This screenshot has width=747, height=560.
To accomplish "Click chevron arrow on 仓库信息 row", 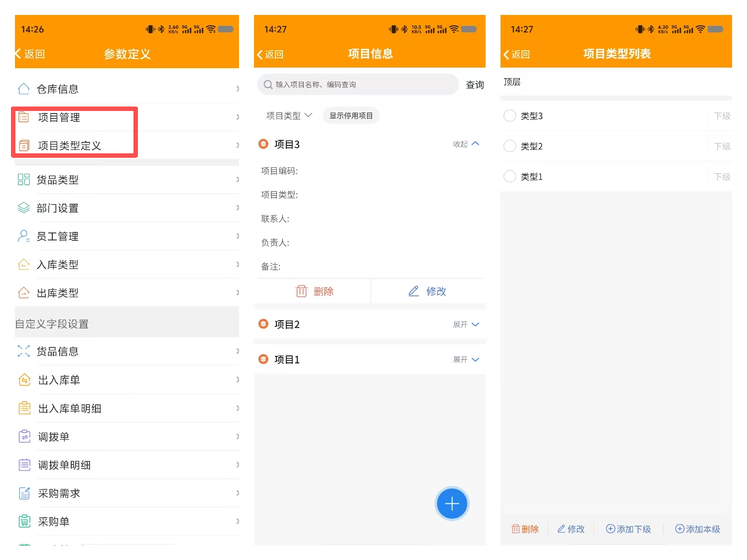I will pos(237,89).
